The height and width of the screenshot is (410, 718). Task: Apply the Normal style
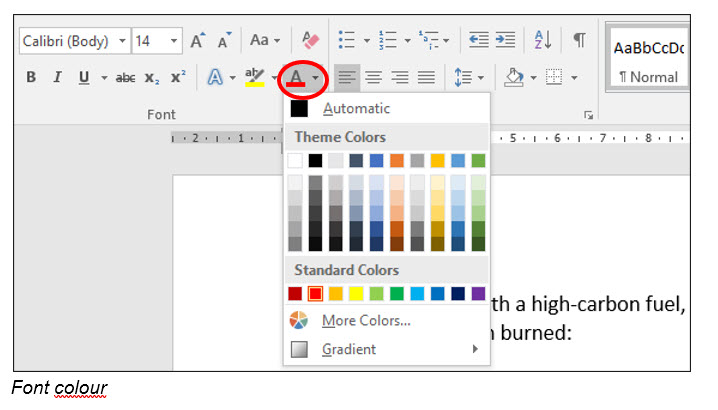click(648, 57)
